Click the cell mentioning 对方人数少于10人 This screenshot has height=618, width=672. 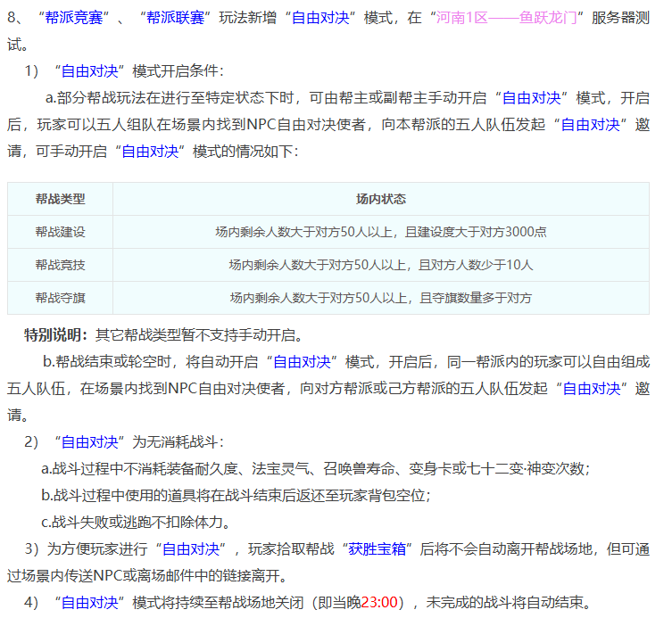(x=380, y=264)
